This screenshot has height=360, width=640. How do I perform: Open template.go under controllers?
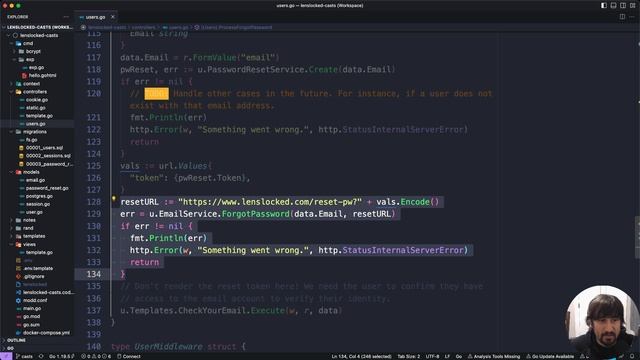pyautogui.click(x=39, y=116)
